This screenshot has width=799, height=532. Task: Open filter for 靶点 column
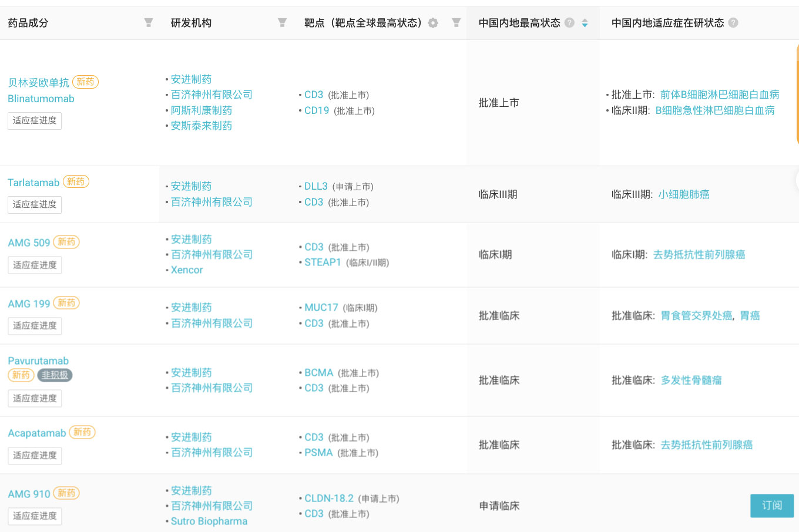(x=456, y=23)
